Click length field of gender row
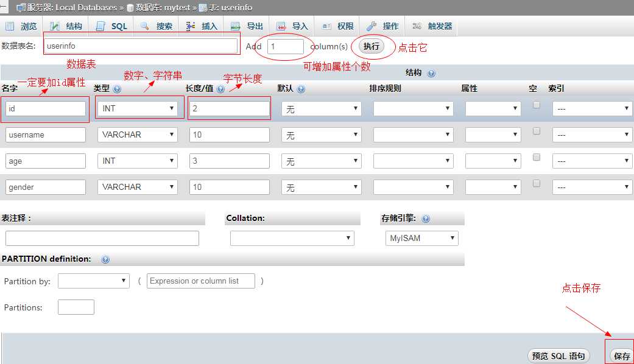Viewport: 634px width, 364px height. 229,187
